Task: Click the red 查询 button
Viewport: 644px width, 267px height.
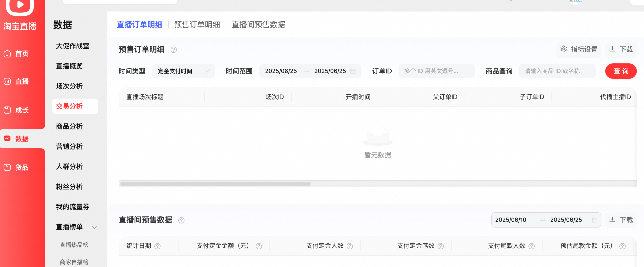Action: click(x=621, y=71)
